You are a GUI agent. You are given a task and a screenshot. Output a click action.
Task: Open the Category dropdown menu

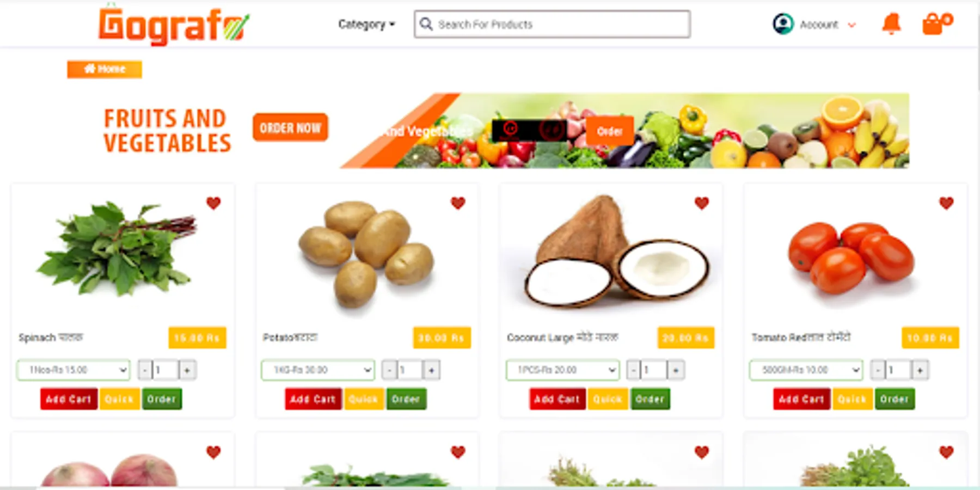pyautogui.click(x=366, y=24)
